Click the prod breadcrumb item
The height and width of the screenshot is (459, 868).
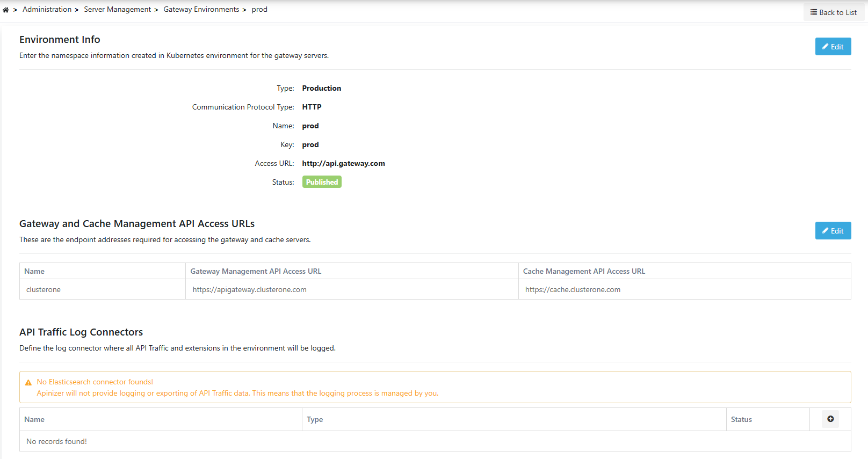pos(259,10)
